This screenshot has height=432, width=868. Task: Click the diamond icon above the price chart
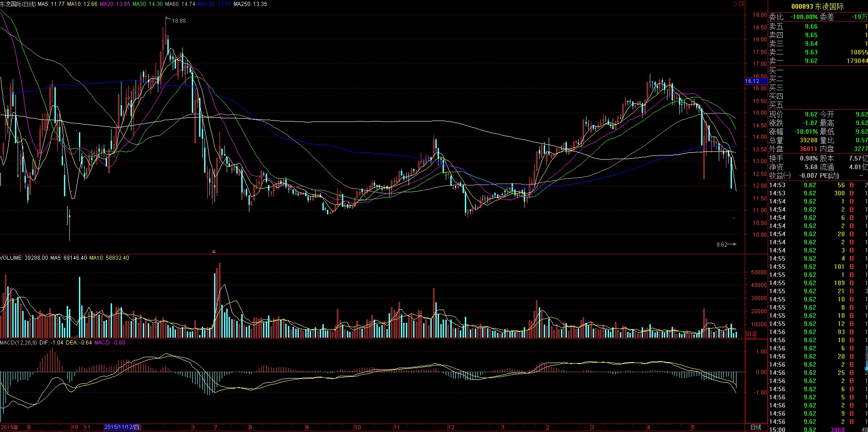[735, 4]
